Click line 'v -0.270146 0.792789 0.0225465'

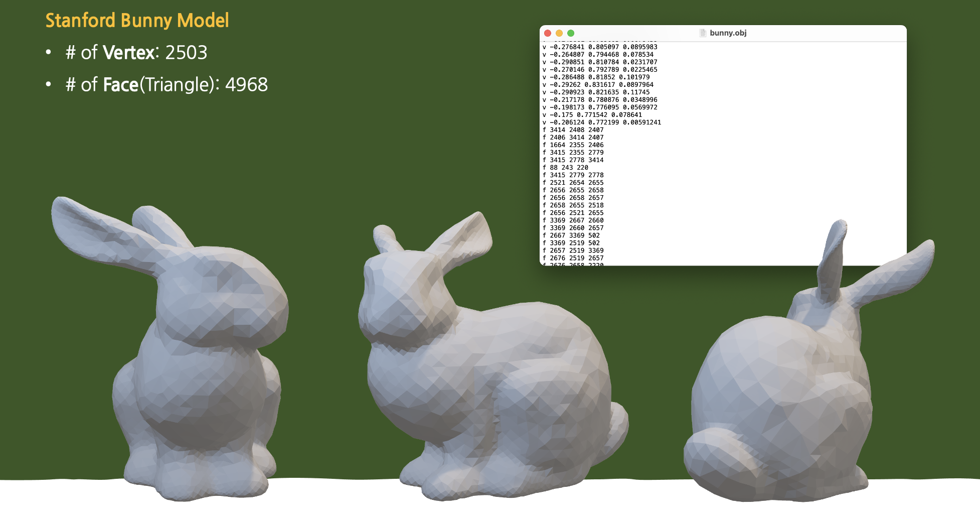click(x=600, y=70)
